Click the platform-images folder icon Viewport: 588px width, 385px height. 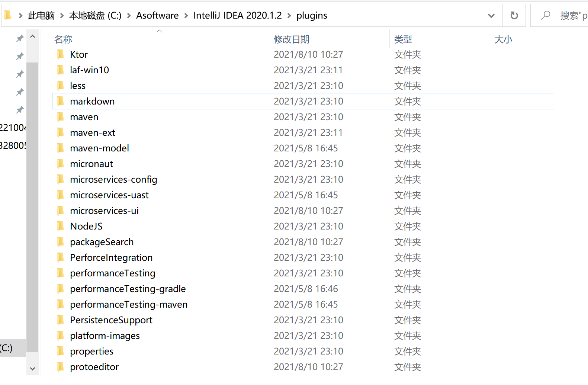tap(60, 336)
